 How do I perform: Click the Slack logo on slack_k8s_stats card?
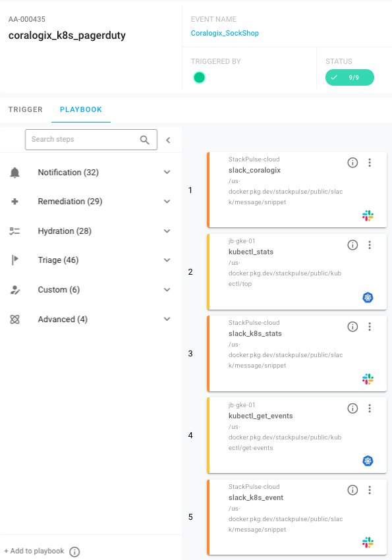(x=368, y=379)
